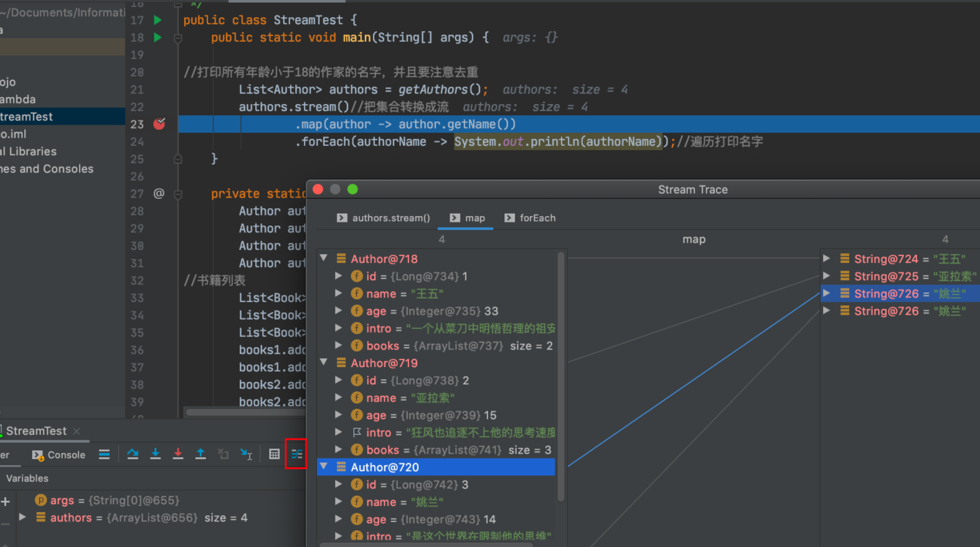This screenshot has height=547, width=980.
Task: Click Step Over debugger icon
Action: 133,454
